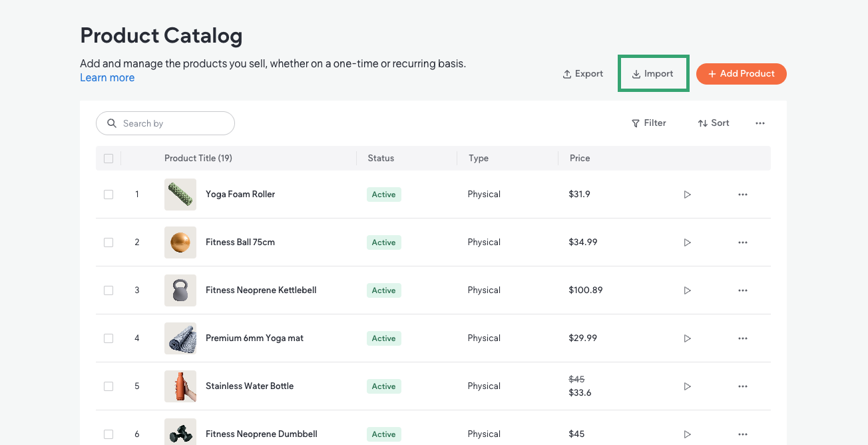Screen dimensions: 868x445
Task: Open actions menu for Premium 6mm Yoga mat
Action: coord(742,338)
